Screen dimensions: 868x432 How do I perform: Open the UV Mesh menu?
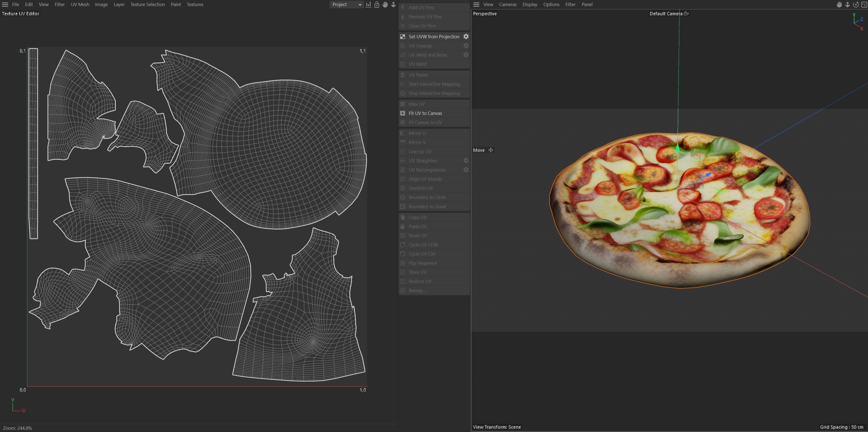pos(80,4)
